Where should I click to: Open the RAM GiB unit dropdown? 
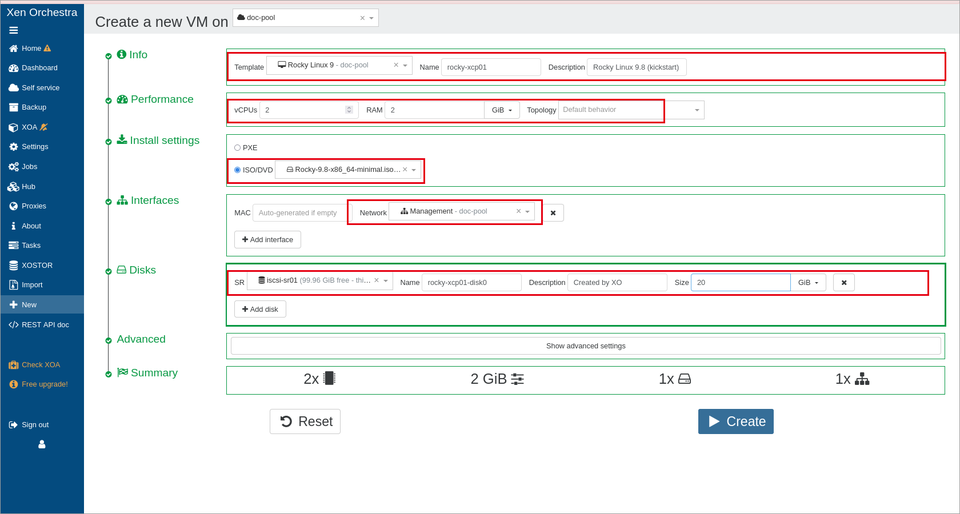coord(502,110)
